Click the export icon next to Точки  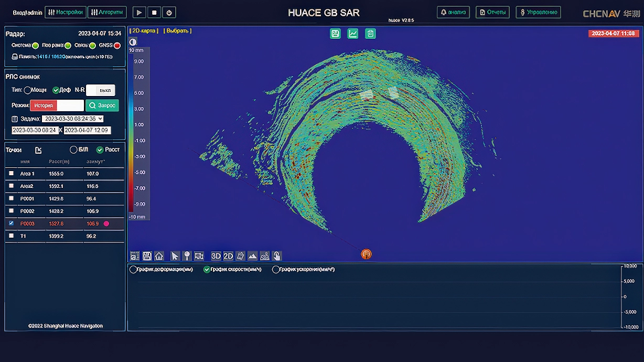pos(38,150)
